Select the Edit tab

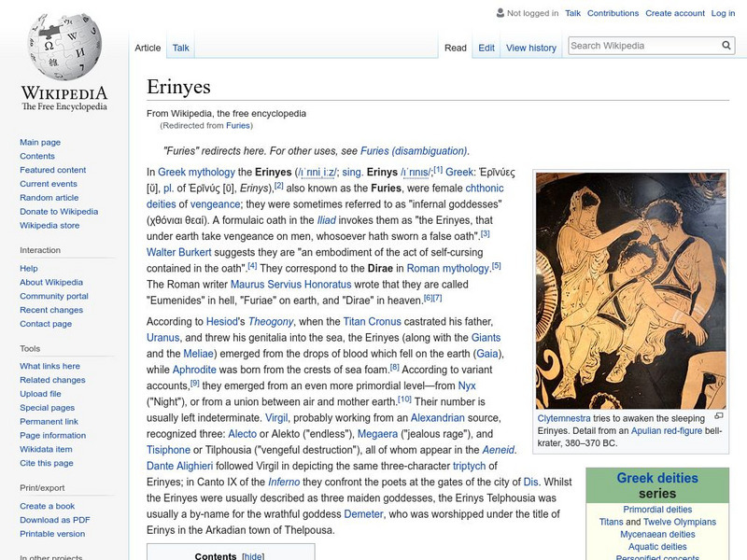pos(486,48)
